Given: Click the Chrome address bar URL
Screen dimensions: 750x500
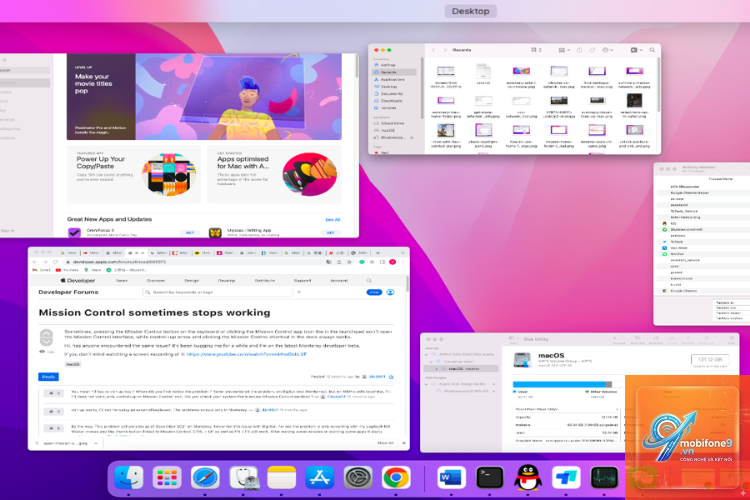Looking at the screenshot, I should point(119,262).
